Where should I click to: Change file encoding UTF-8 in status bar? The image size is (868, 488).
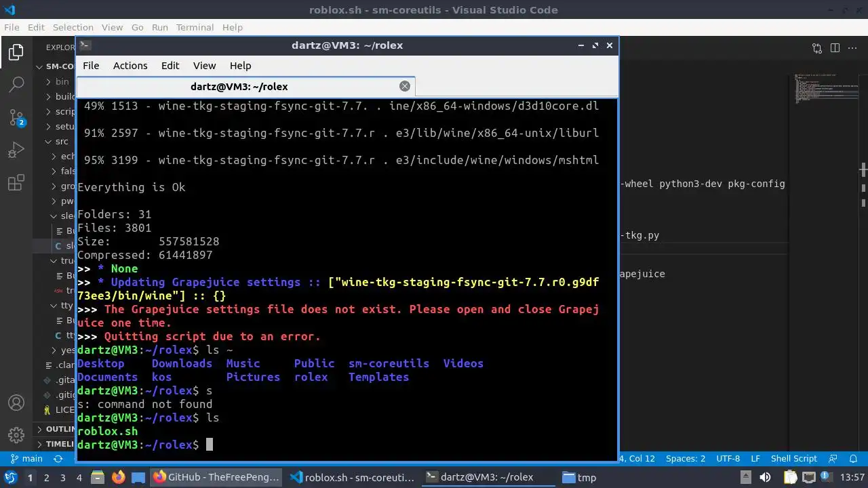(x=728, y=459)
